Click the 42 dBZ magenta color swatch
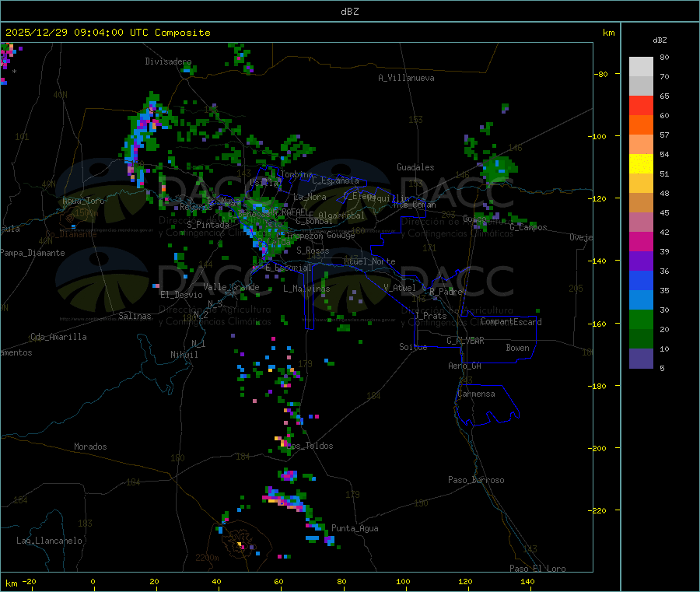Screen dimensions: 700x592 (641, 241)
